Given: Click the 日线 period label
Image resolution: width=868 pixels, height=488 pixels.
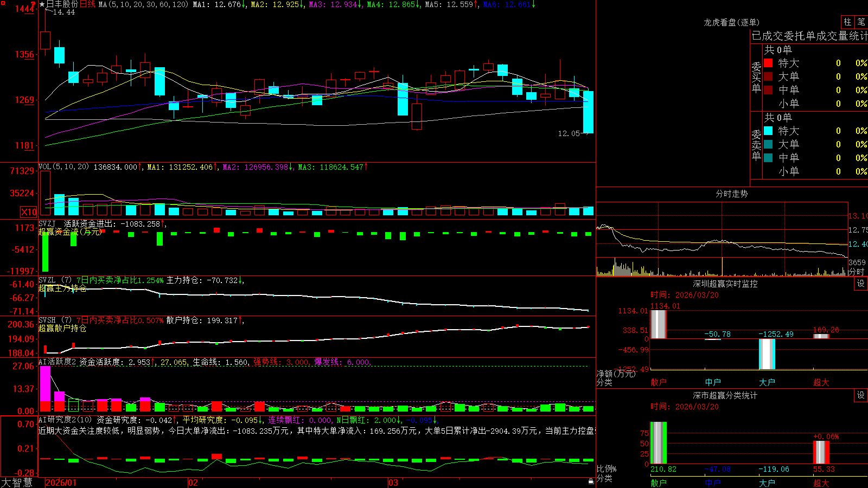Looking at the screenshot, I should [87, 4].
